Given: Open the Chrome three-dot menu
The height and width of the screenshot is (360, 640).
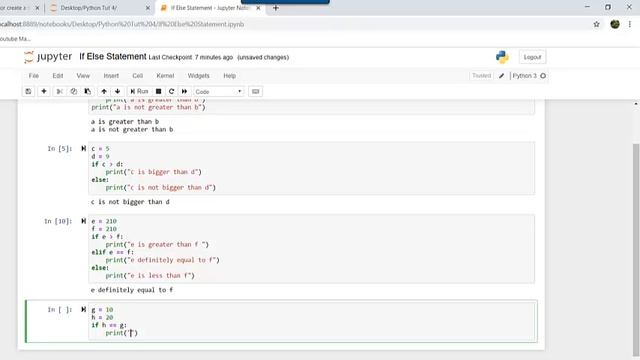Looking at the screenshot, I should pyautogui.click(x=630, y=24).
